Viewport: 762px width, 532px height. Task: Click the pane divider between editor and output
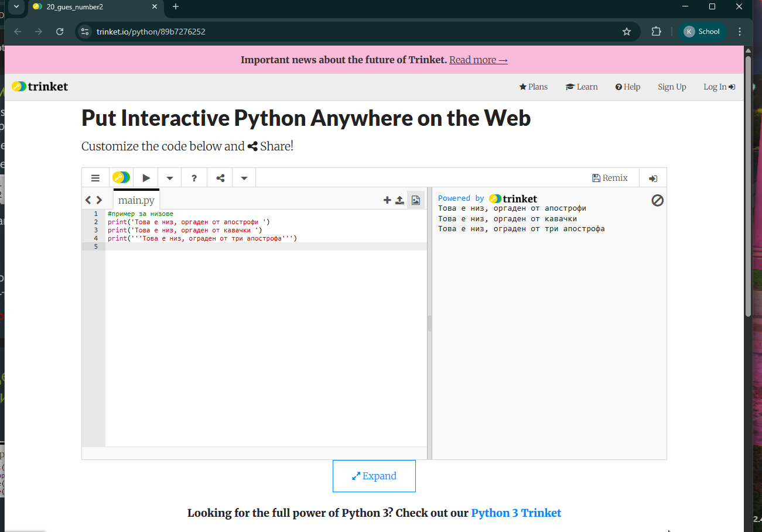(x=429, y=323)
